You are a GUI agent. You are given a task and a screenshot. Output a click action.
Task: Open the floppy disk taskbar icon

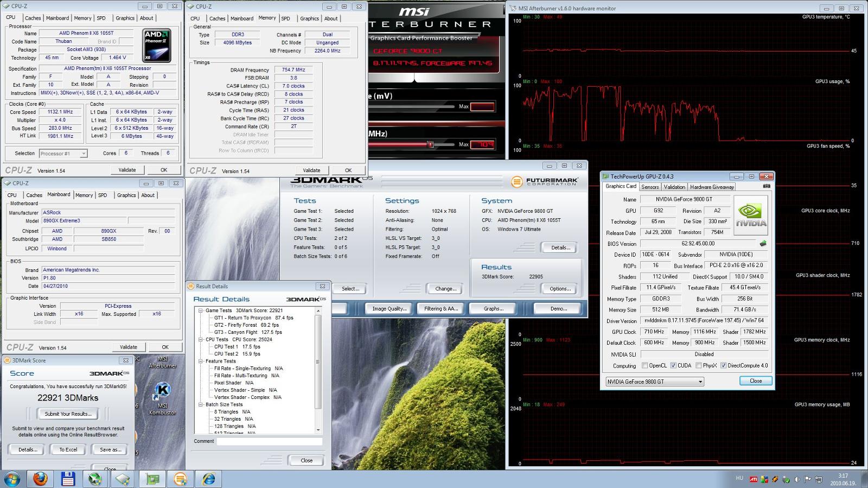pos(68,479)
